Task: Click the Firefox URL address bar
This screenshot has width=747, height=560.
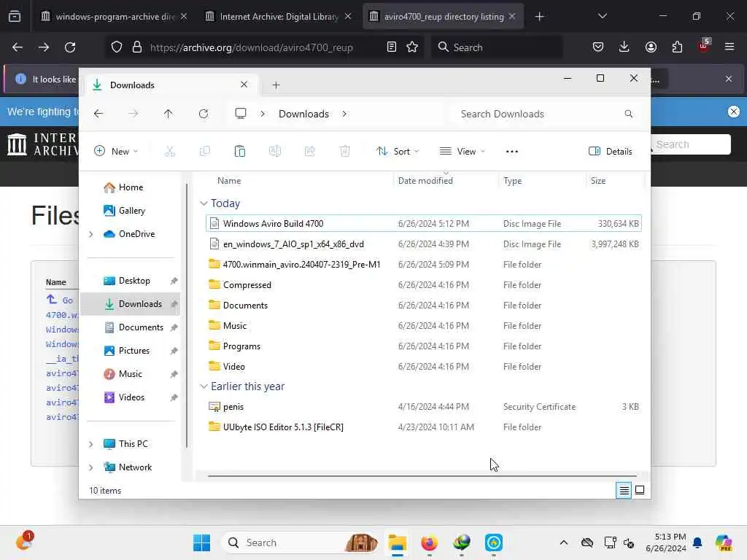Action: coord(252,47)
